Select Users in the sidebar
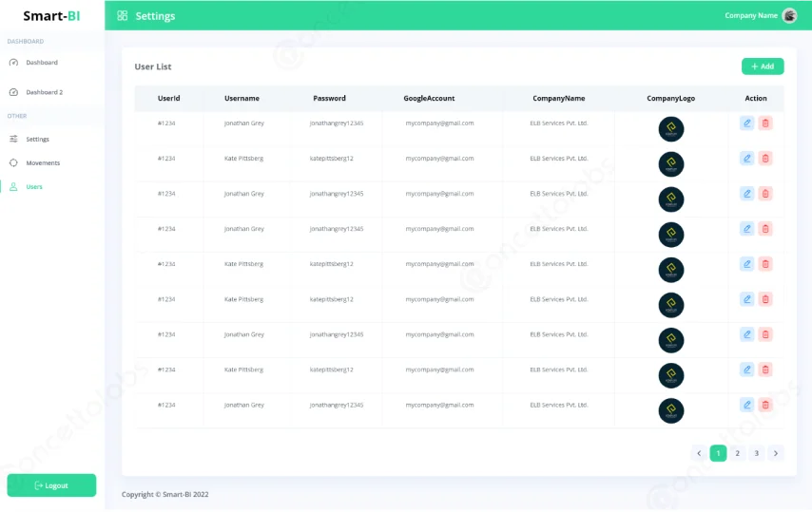Image resolution: width=812 pixels, height=512 pixels. pos(34,187)
